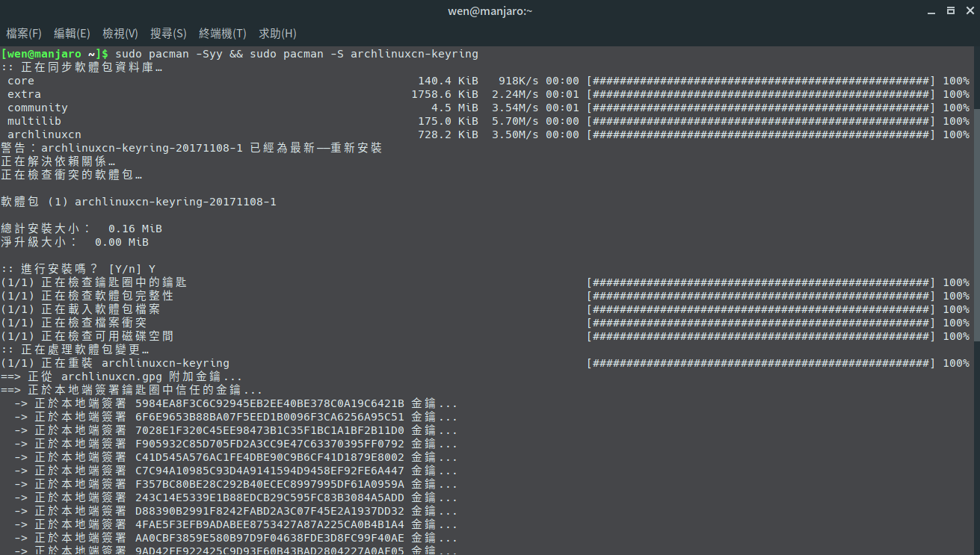980x555 pixels.
Task: Click the [wen@manjaro ~]$ prompt
Action: point(55,54)
